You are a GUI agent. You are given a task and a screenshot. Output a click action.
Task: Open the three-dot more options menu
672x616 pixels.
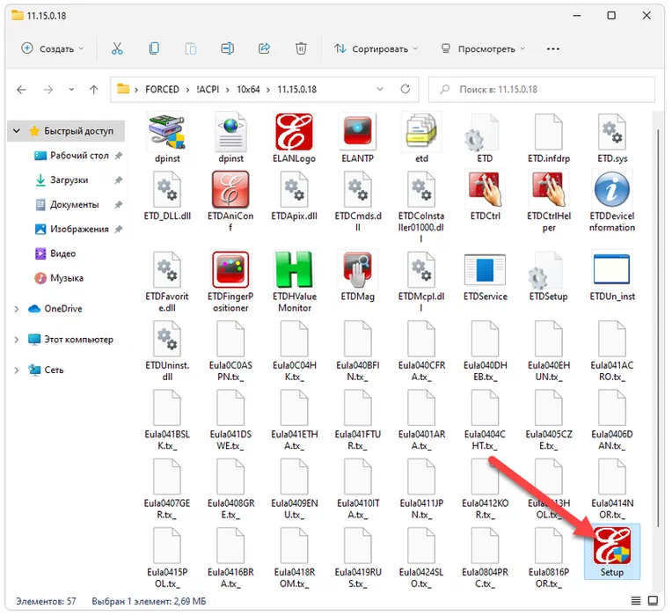click(x=553, y=49)
